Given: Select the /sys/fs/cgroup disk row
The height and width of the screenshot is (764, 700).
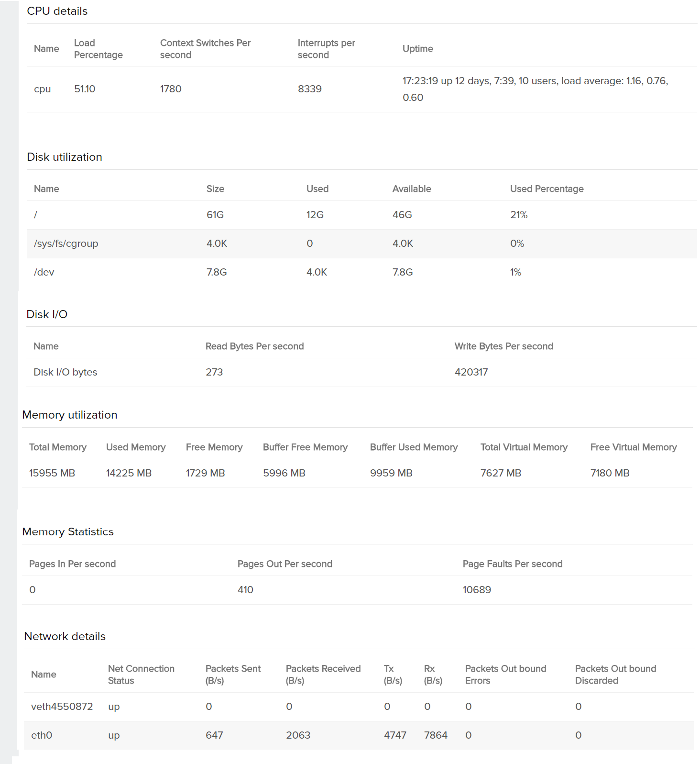Looking at the screenshot, I should [66, 244].
